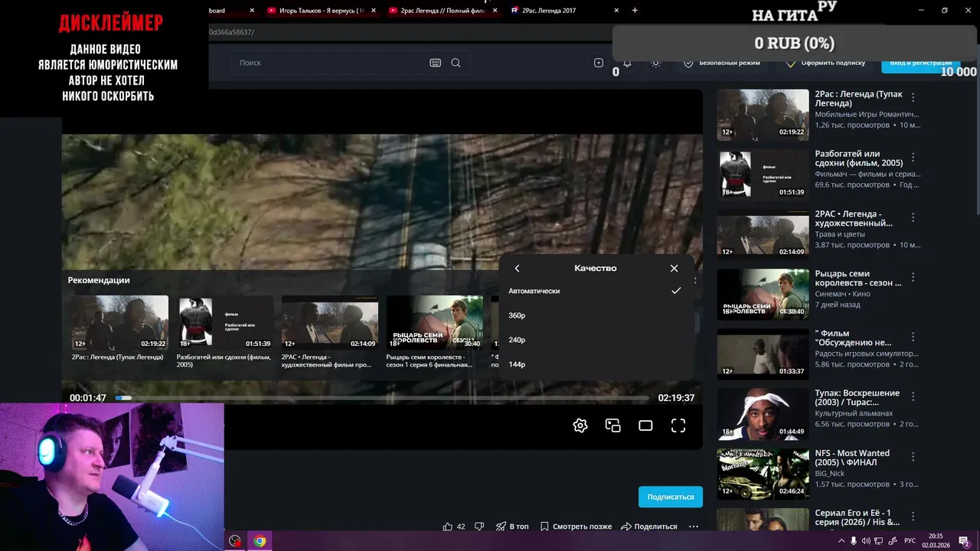
Task: Click the РУС language indicator
Action: tap(910, 541)
